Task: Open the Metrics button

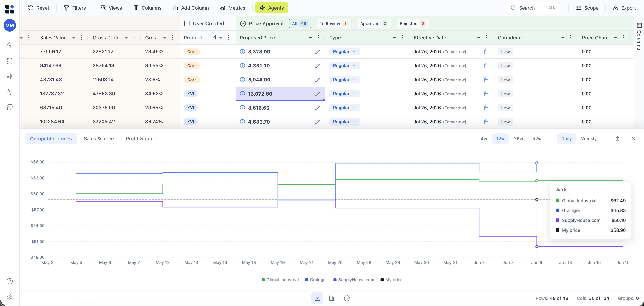Action: coord(232,8)
